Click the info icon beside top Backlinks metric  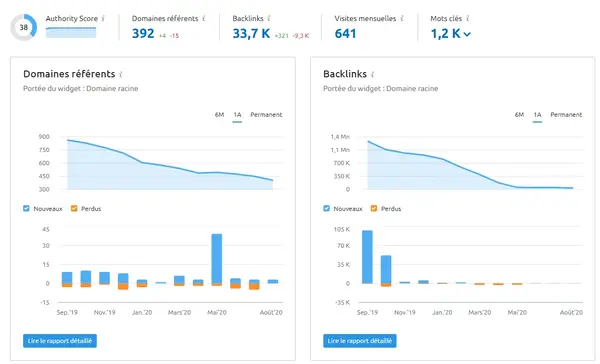[x=269, y=18]
